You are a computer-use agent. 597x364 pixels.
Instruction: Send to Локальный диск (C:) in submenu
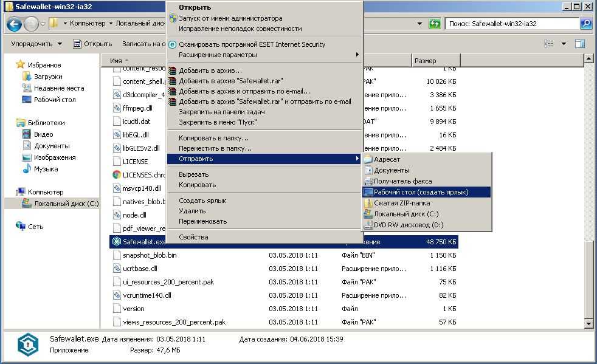[x=427, y=214]
